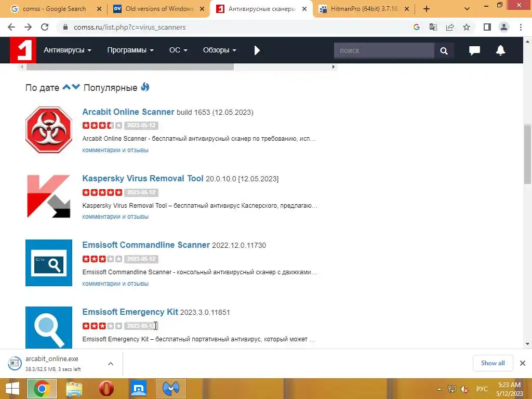Click the horizontal scrollbar right arrow
532x399 pixels.
coord(333,67)
